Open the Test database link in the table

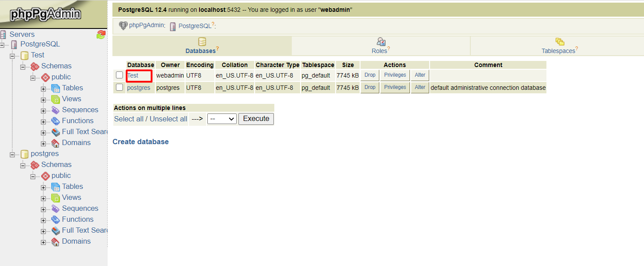[x=133, y=75]
